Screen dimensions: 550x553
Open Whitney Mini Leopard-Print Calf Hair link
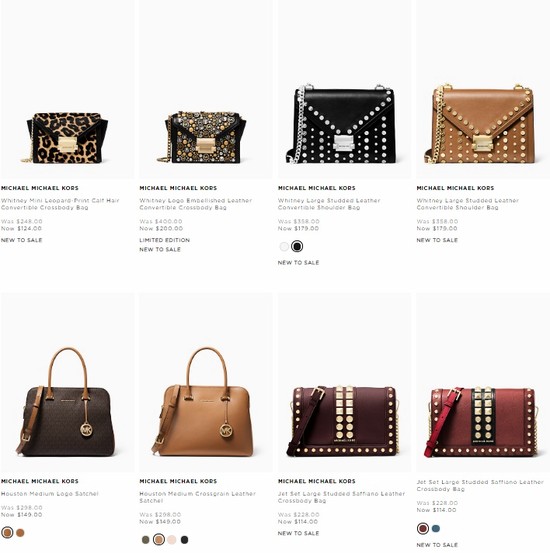click(x=60, y=204)
